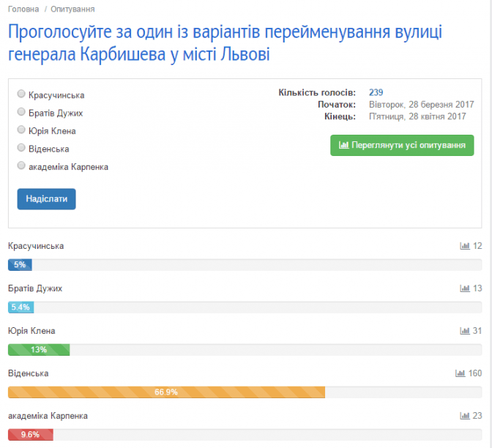Click chart icon next to Віденська 160 votes
This screenshot has height=448, width=492.
tap(460, 373)
